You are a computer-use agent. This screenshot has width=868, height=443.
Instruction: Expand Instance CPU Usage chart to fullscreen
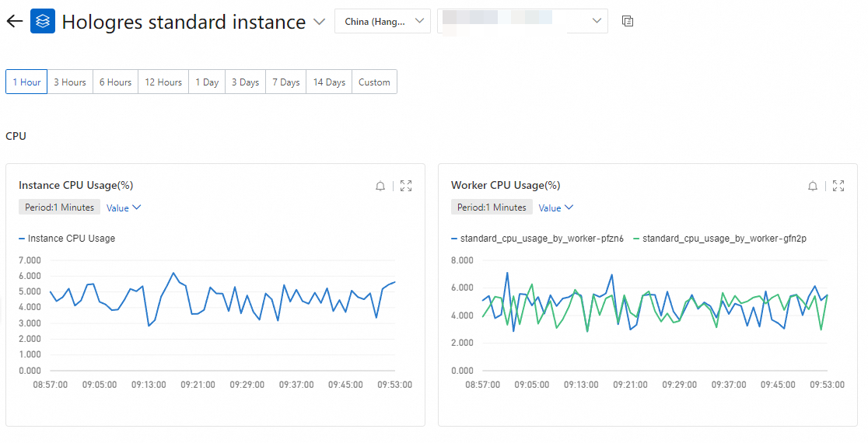click(x=406, y=186)
